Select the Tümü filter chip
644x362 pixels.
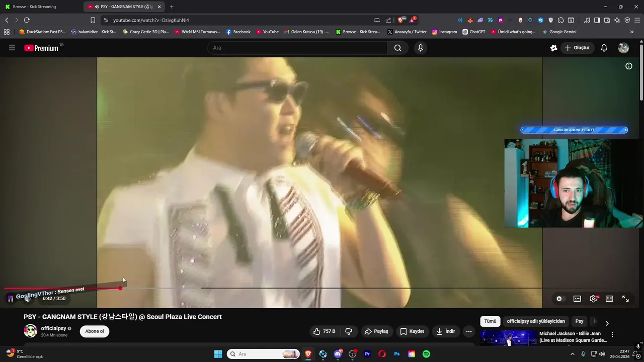point(490,321)
